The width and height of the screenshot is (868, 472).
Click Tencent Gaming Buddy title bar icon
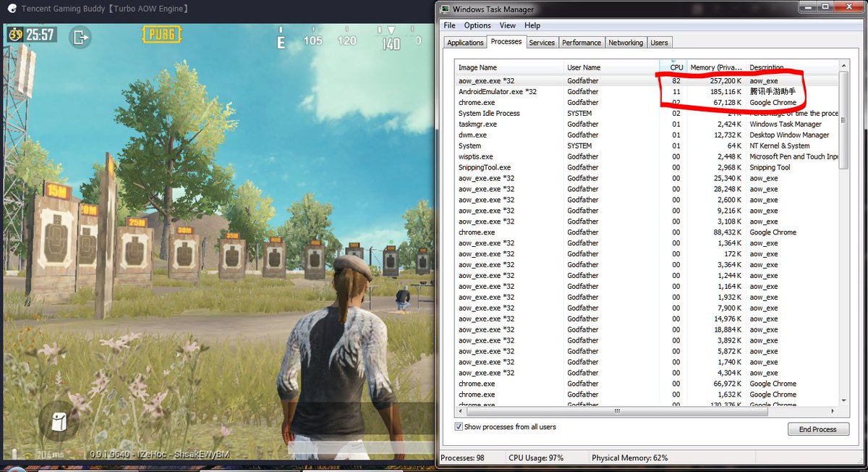(12, 9)
